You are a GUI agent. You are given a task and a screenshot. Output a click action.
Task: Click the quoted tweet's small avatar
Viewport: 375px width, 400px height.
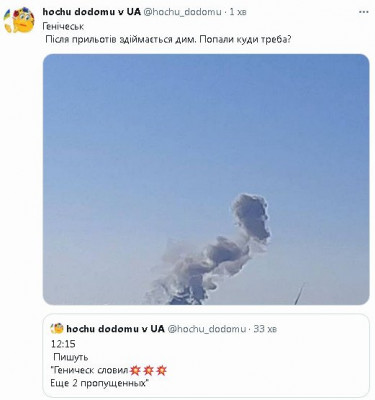tap(57, 329)
